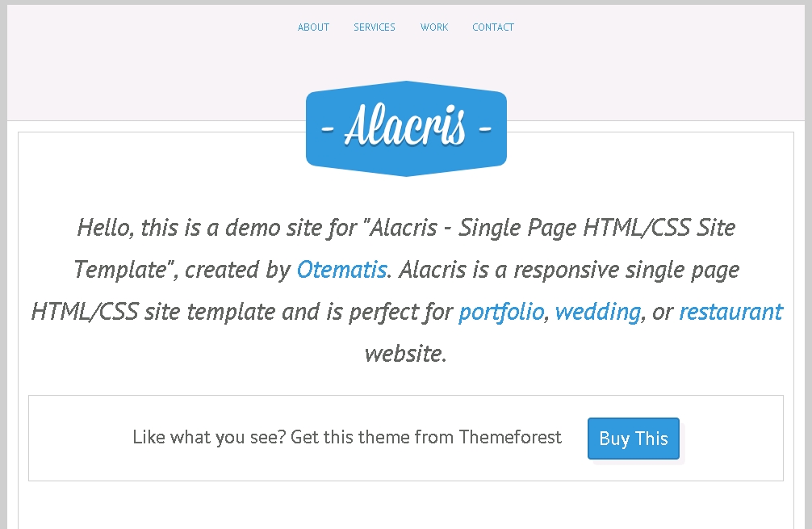This screenshot has width=812, height=529.
Task: Click the 'website.' text ending the intro
Action: tap(405, 354)
